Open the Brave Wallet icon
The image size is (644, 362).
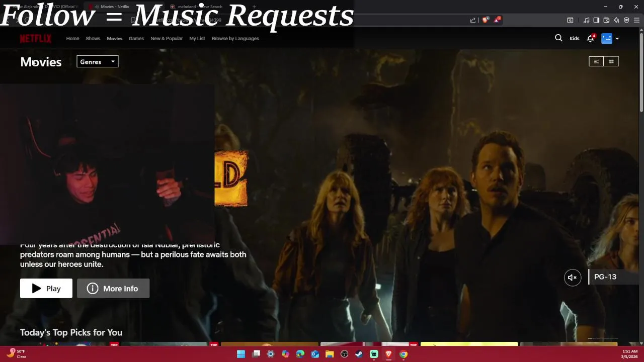coord(606,20)
